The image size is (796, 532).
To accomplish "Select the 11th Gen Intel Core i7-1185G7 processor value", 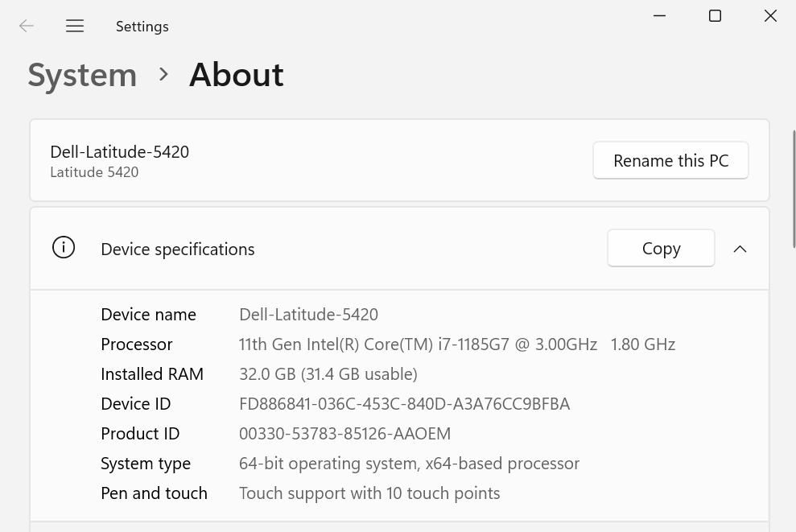I will (x=457, y=344).
